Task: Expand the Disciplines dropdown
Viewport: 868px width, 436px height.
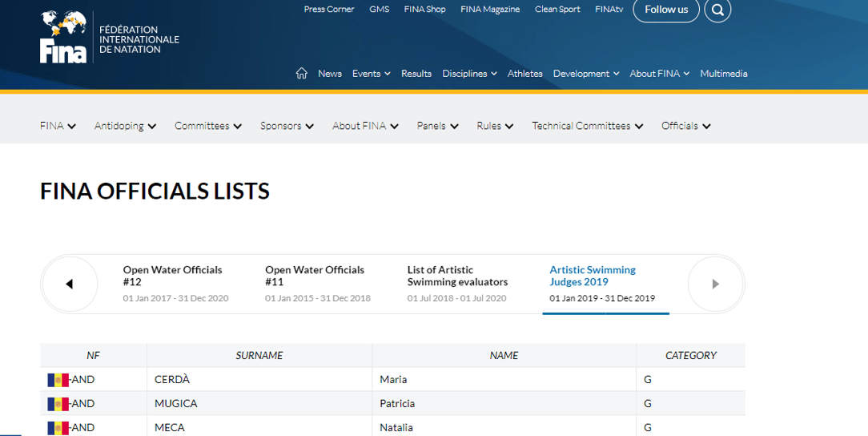Action: click(469, 73)
